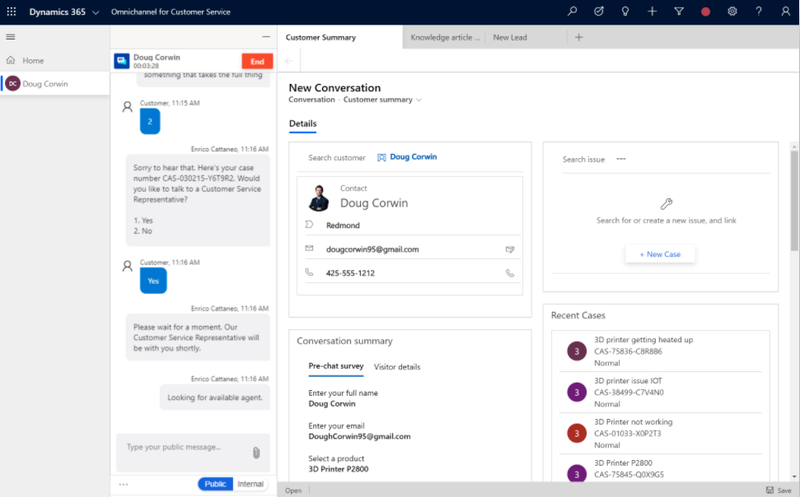800x497 pixels.
Task: Create a case with New Case button
Action: coord(660,254)
